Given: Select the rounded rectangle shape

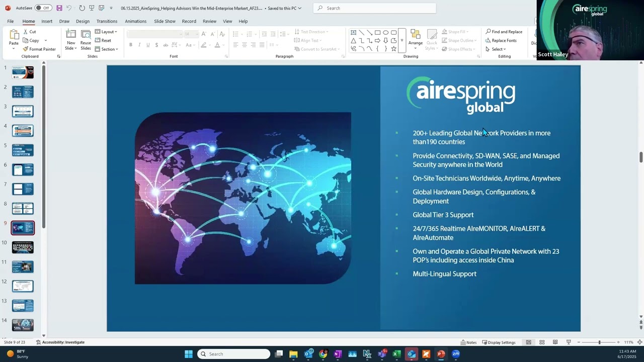Looking at the screenshot, I should pyautogui.click(x=393, y=33).
